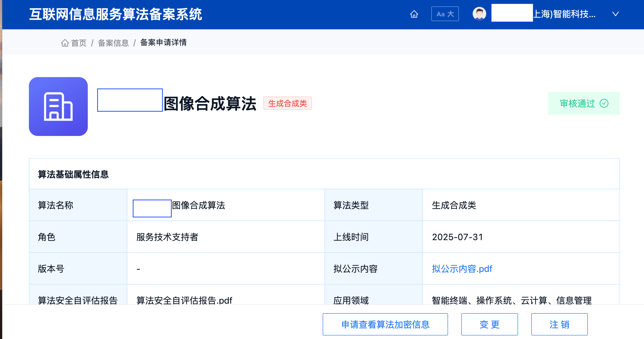Click the green checkmark circle icon
The height and width of the screenshot is (339, 644).
pyautogui.click(x=604, y=103)
